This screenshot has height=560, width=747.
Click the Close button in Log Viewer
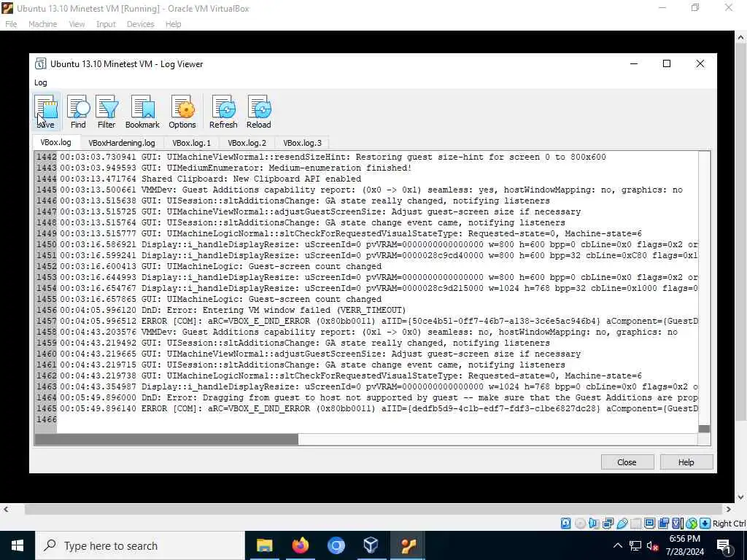(x=627, y=462)
